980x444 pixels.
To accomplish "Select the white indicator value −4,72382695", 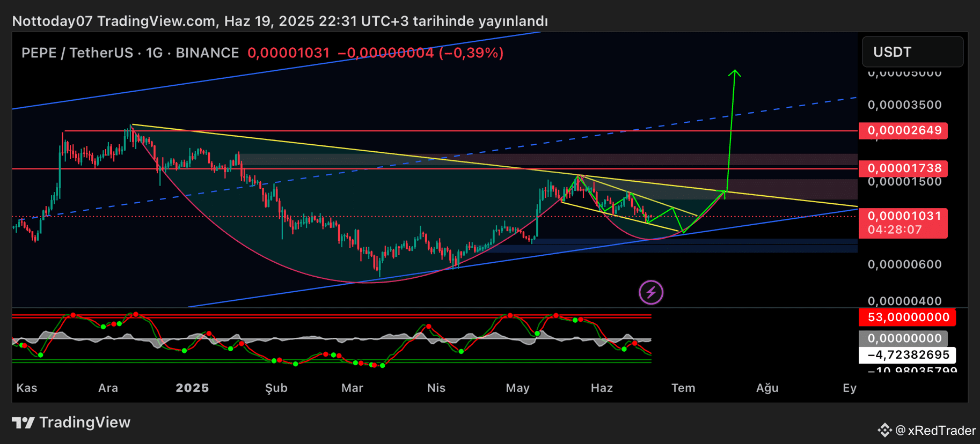I will [x=908, y=355].
